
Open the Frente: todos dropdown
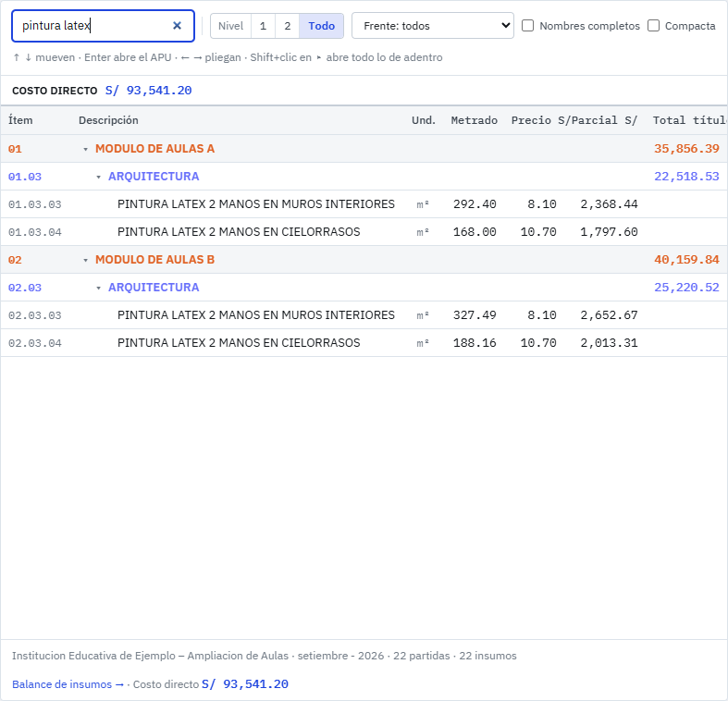pos(433,26)
